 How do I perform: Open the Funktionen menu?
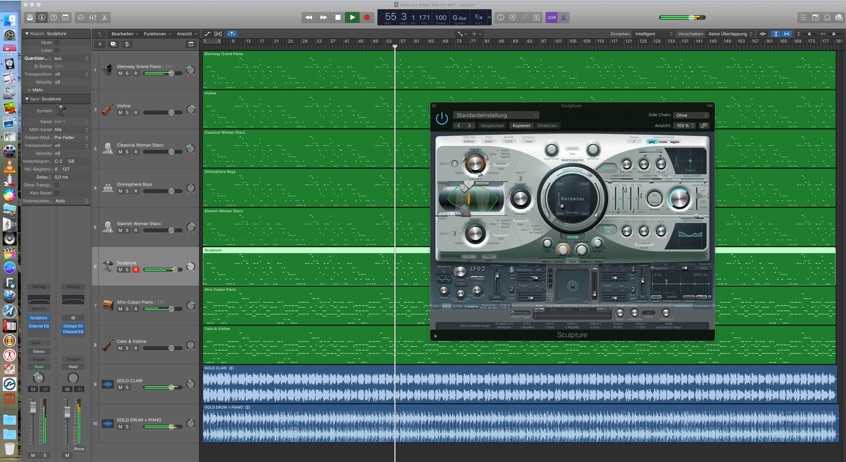(x=156, y=33)
